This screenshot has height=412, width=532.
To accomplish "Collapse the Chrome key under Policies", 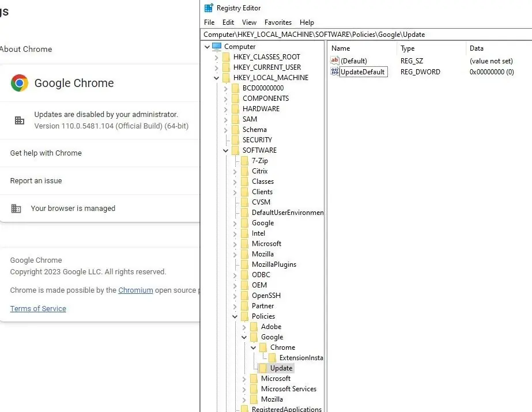I will 253,348.
